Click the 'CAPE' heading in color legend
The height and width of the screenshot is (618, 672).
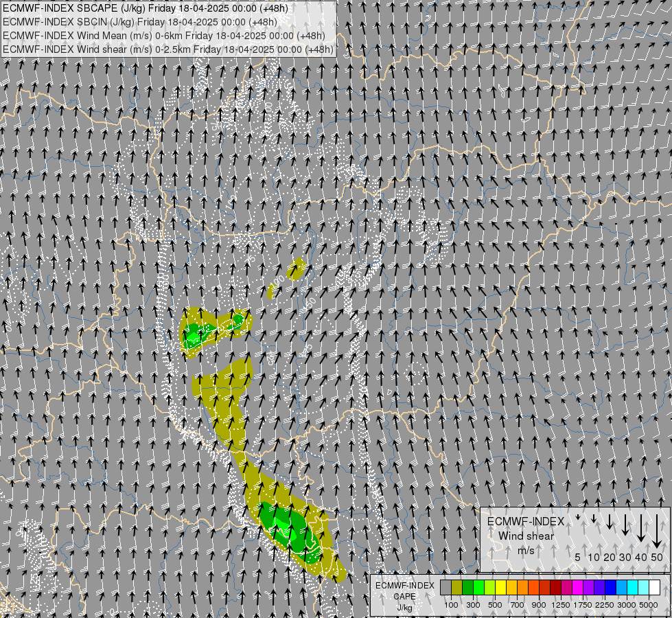click(404, 597)
